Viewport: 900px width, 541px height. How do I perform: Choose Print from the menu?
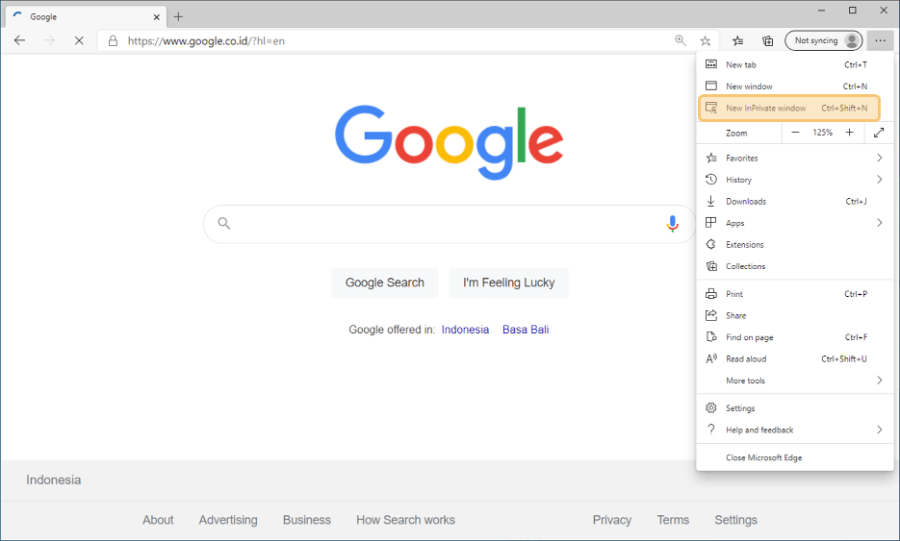pos(795,294)
